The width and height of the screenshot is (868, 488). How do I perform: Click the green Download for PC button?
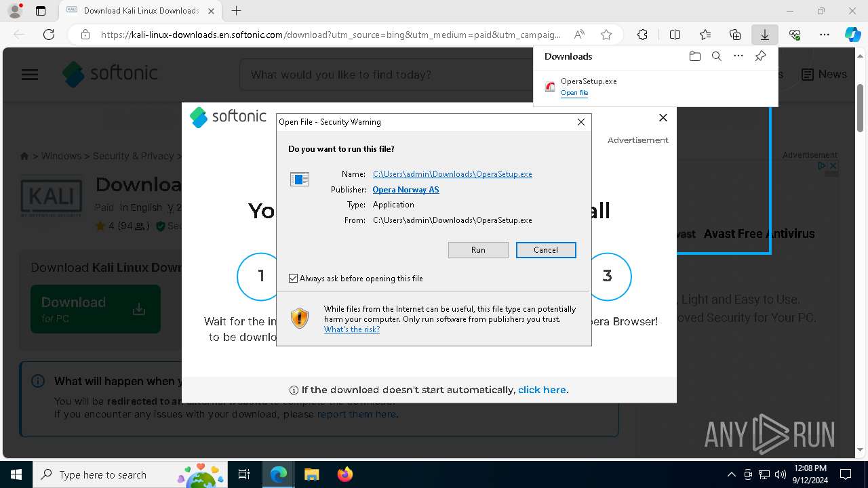(96, 309)
